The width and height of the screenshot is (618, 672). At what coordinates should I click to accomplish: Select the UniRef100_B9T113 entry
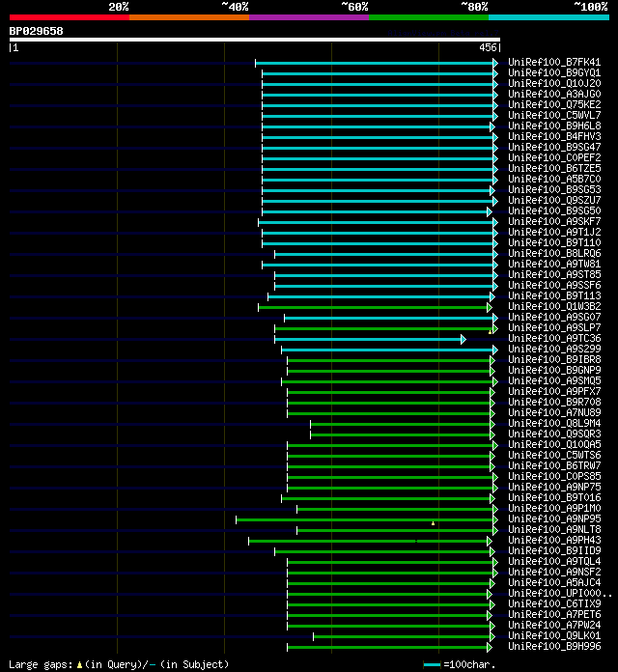pyautogui.click(x=554, y=295)
